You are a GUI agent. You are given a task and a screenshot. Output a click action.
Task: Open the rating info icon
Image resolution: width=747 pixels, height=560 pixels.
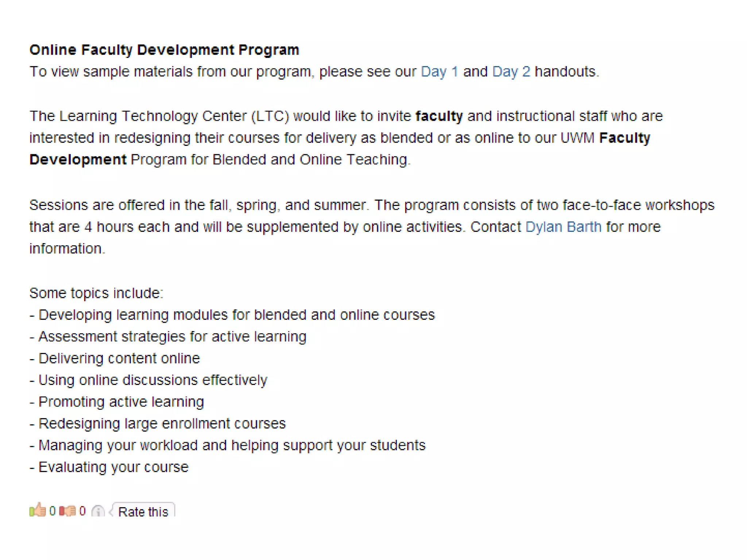click(98, 511)
